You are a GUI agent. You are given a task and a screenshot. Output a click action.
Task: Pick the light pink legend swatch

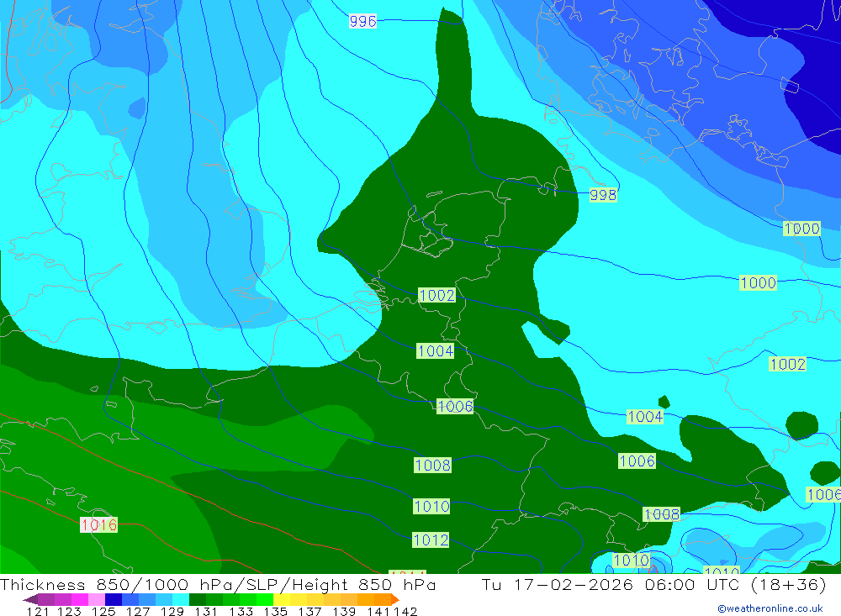click(x=97, y=599)
